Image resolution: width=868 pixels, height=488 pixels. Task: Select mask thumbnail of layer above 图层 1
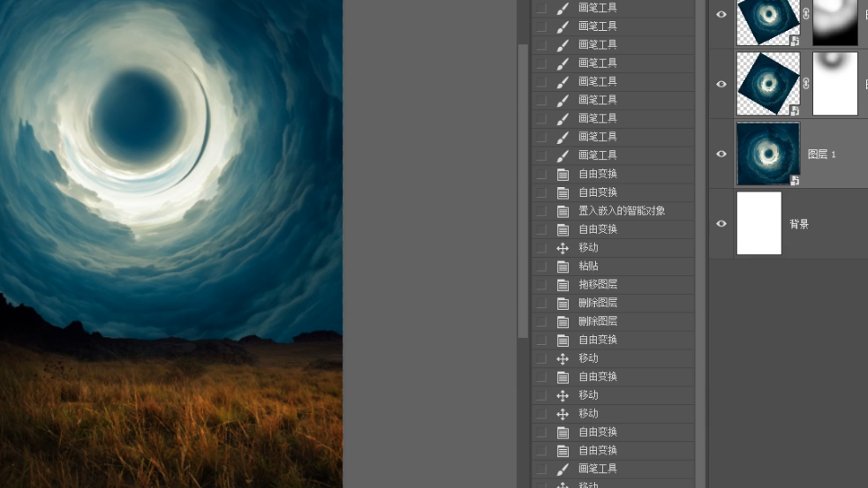(834, 84)
